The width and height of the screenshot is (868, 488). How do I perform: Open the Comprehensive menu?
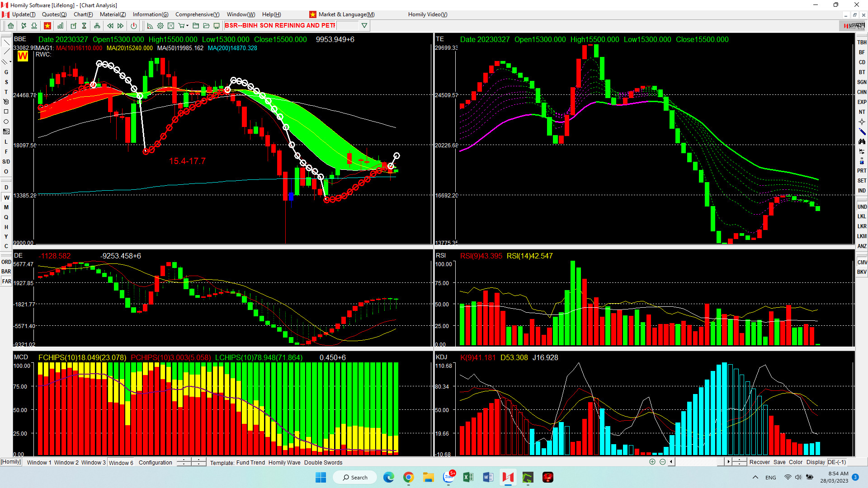click(197, 14)
